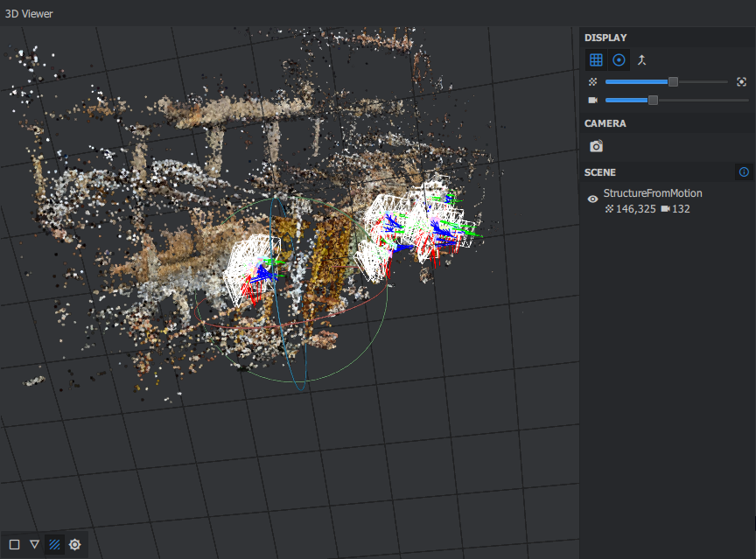Open the scene info icon
Image resolution: width=756 pixels, height=559 pixels.
click(x=744, y=172)
